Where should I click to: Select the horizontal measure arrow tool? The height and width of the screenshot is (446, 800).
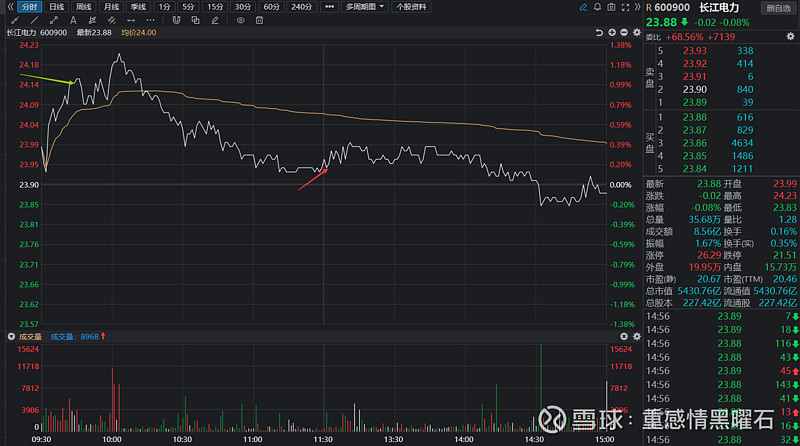pos(131,20)
